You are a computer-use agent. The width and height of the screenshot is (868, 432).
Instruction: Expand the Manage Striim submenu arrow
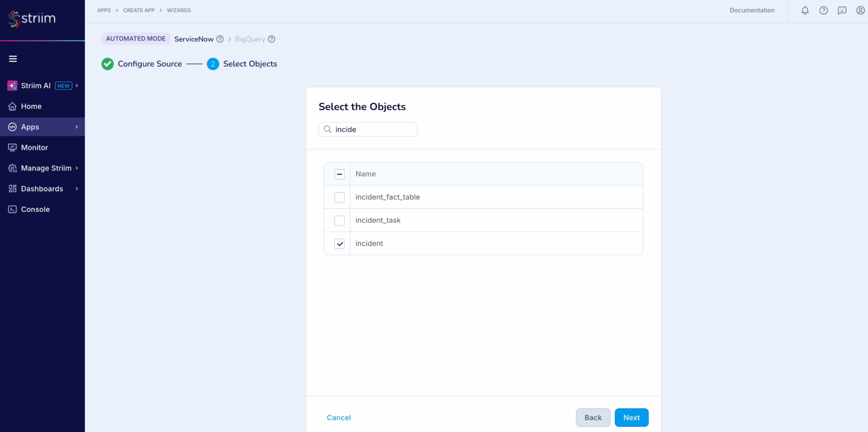coord(77,168)
